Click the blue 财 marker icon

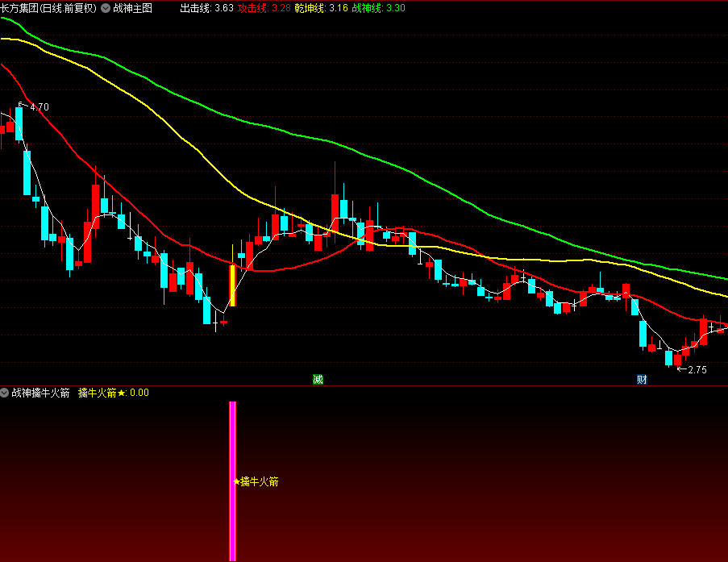pyautogui.click(x=642, y=379)
